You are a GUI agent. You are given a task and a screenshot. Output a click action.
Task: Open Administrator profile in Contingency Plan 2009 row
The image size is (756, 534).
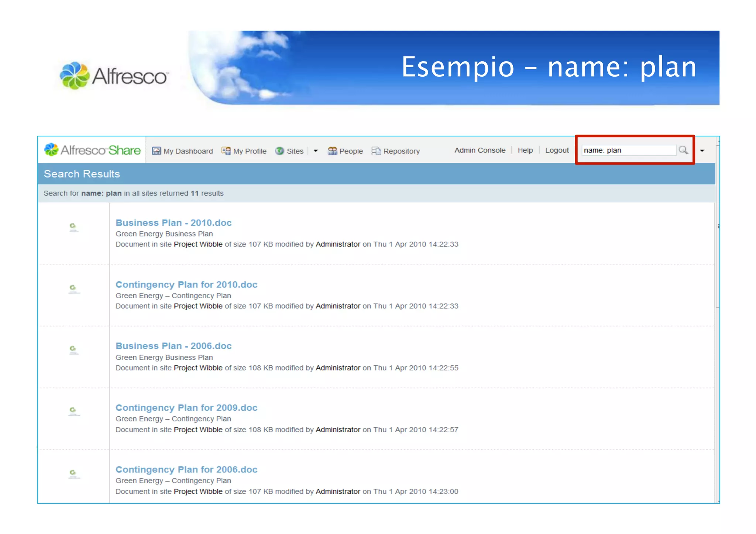click(338, 430)
